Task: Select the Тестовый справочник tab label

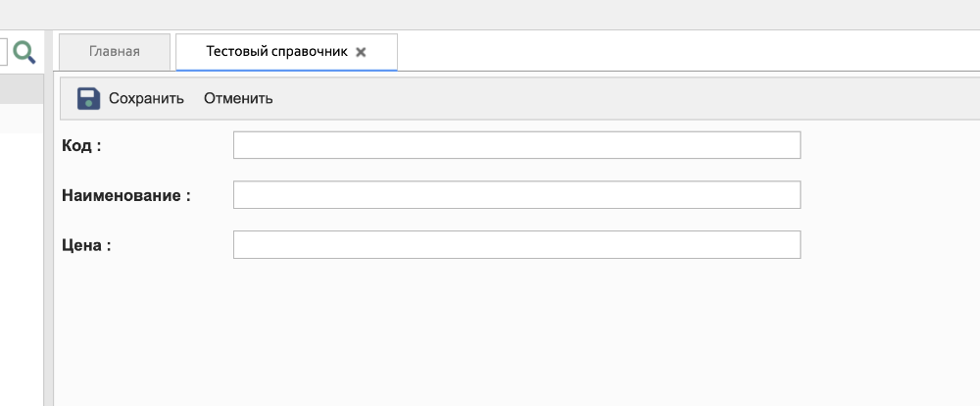Action: click(276, 52)
